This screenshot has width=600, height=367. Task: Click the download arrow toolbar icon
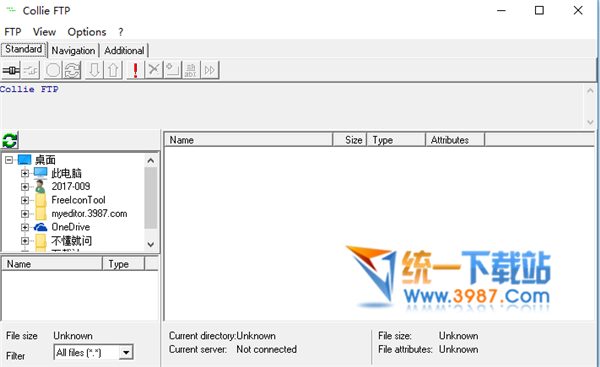[x=94, y=70]
